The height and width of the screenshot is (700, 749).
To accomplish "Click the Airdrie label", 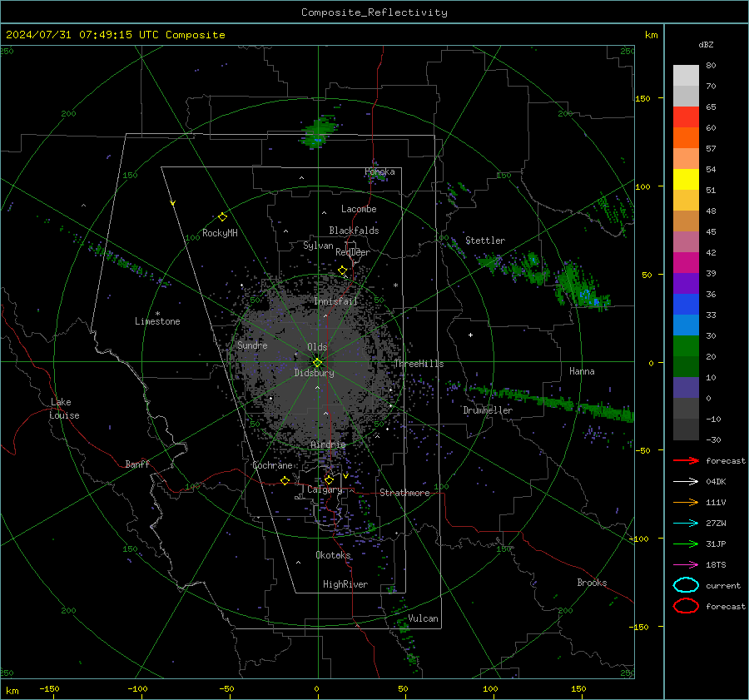I will tap(328, 444).
